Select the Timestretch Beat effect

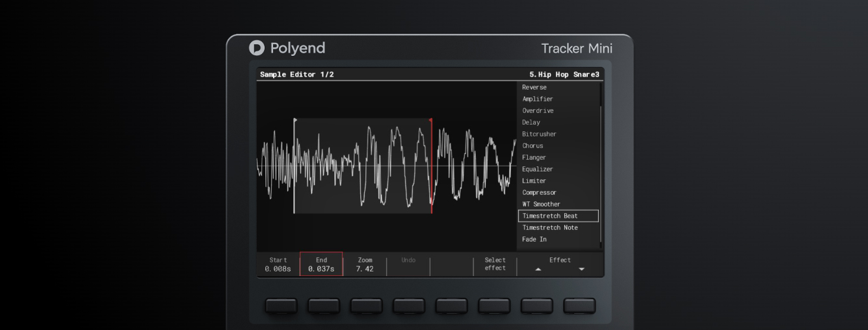pyautogui.click(x=559, y=216)
